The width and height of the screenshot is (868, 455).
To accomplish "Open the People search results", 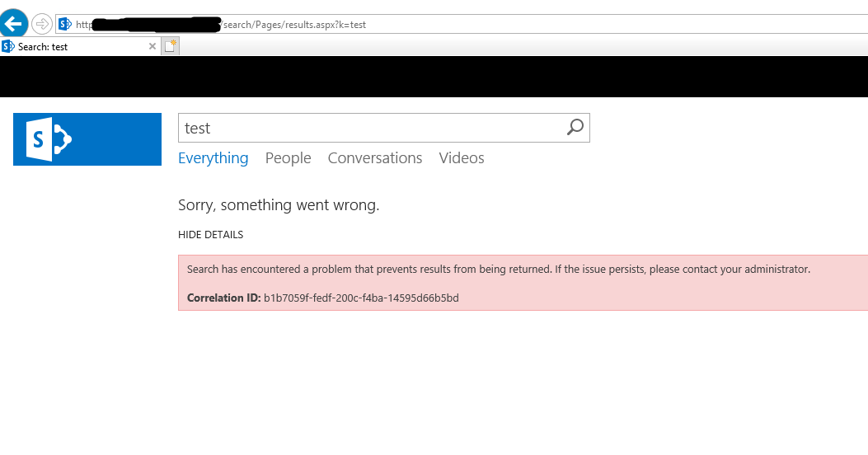I will coord(288,158).
